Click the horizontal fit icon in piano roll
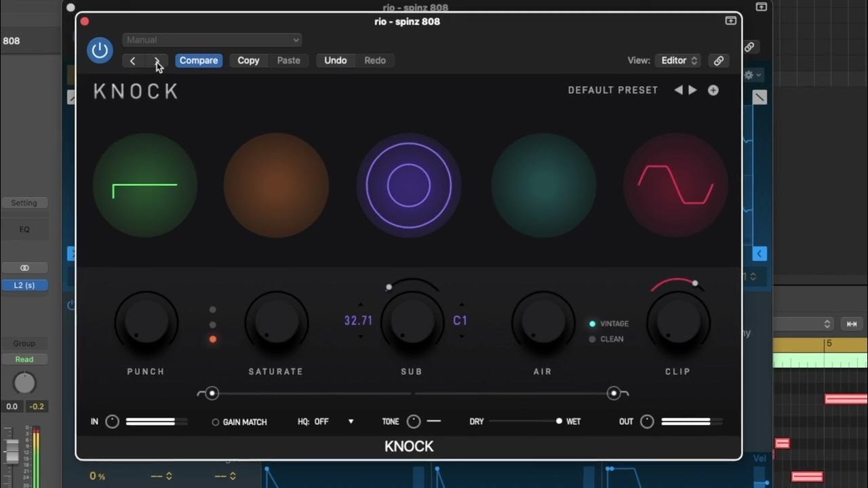This screenshot has height=488, width=868. 852,324
